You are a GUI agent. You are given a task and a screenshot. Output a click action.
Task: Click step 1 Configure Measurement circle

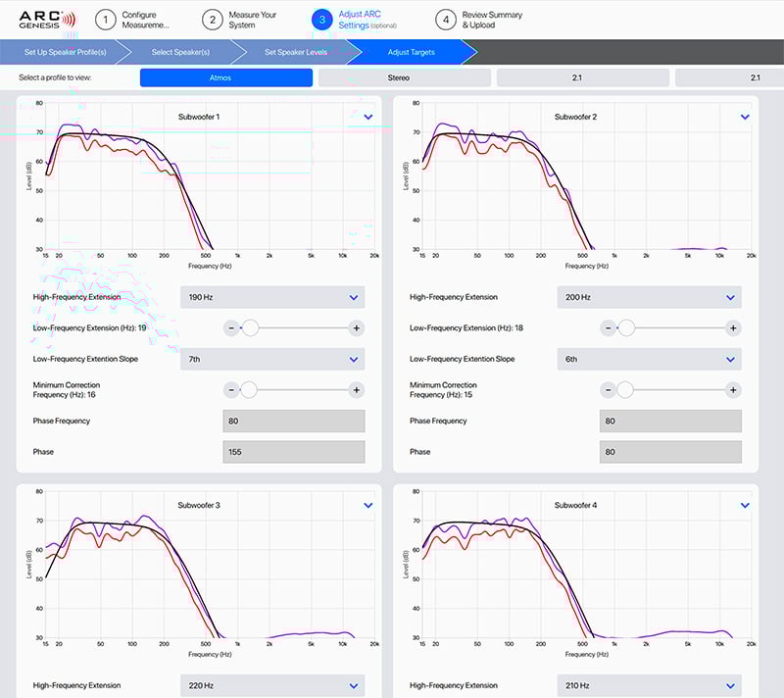point(105,20)
